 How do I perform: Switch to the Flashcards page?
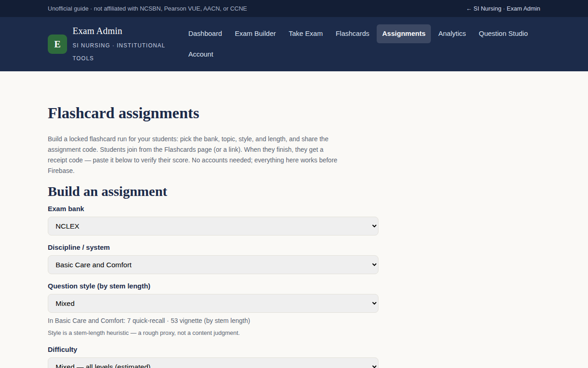click(352, 34)
